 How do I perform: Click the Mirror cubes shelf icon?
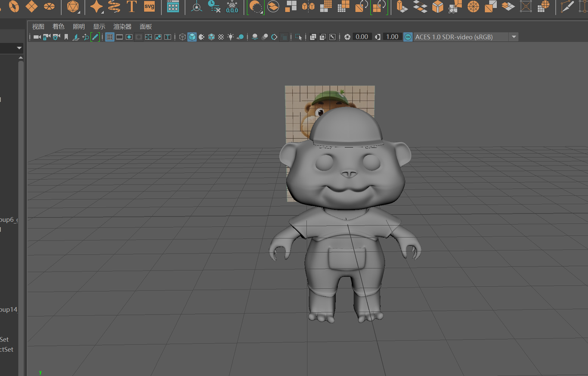coord(308,6)
